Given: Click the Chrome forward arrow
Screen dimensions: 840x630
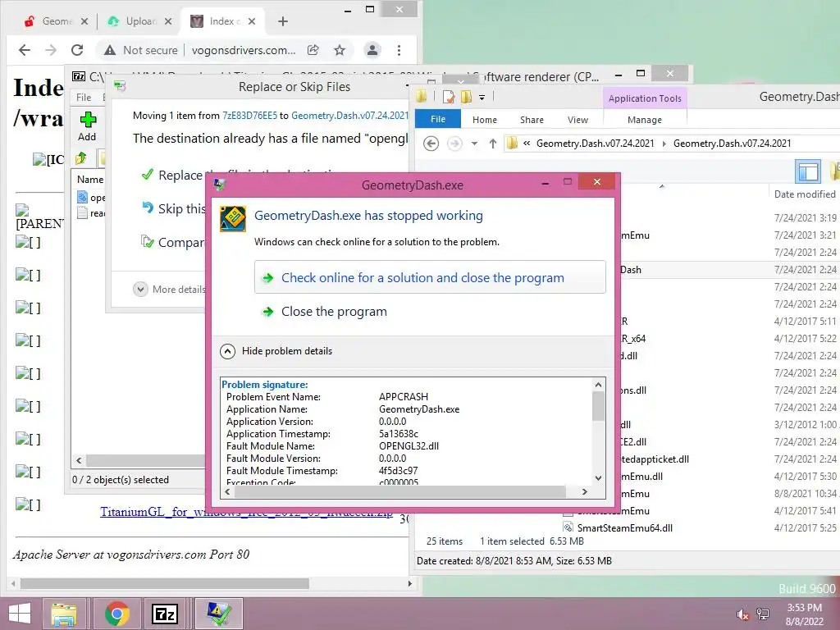Looking at the screenshot, I should (x=51, y=50).
